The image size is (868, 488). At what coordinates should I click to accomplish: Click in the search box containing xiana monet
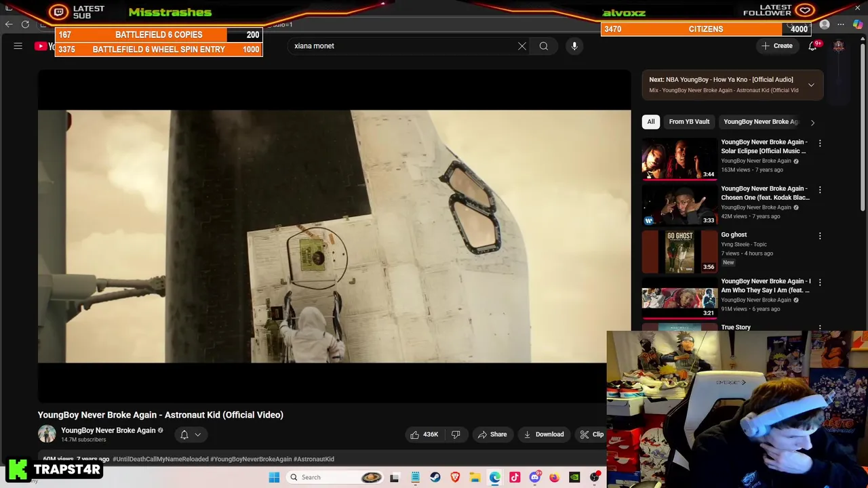coord(403,46)
